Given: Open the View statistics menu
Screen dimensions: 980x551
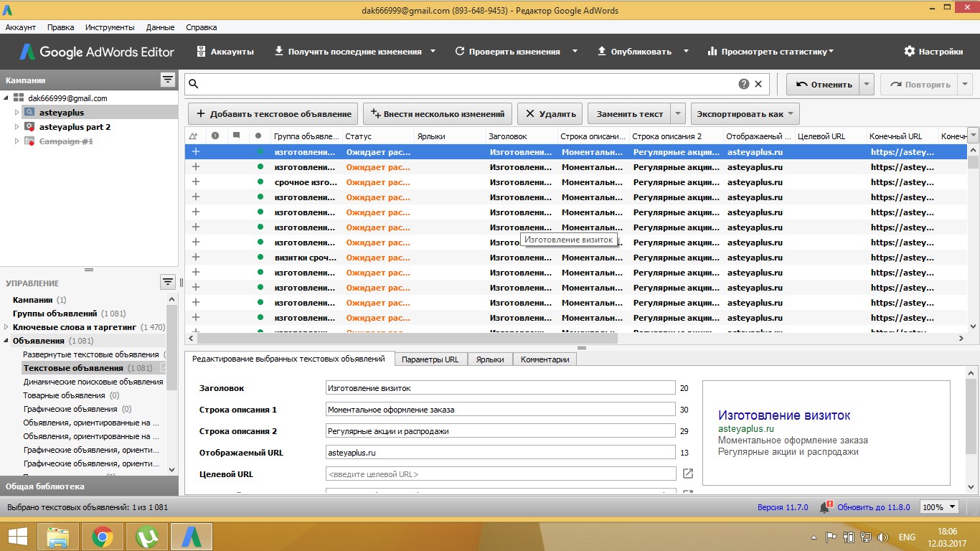Looking at the screenshot, I should click(770, 52).
